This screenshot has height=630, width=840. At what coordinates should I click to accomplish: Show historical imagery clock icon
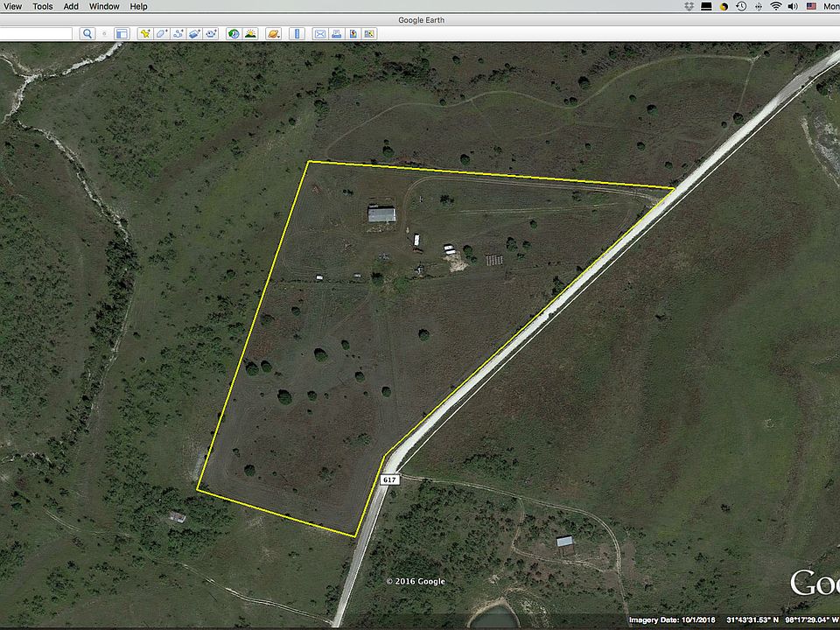point(234,34)
